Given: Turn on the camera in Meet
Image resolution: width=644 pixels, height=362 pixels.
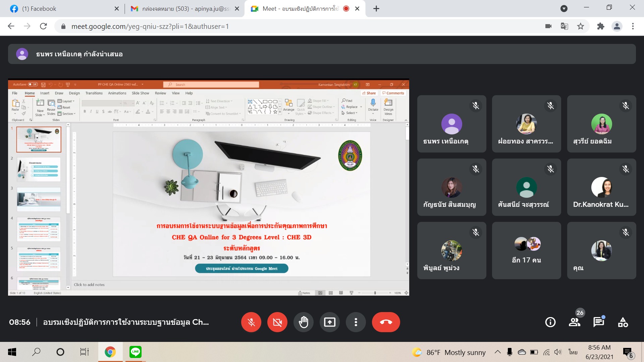Looking at the screenshot, I should pyautogui.click(x=277, y=322).
